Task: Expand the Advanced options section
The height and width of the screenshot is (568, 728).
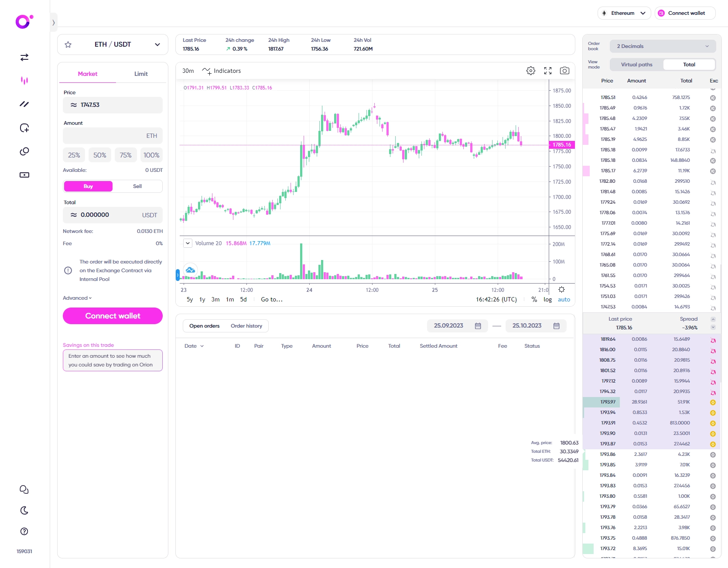Action: 77,298
